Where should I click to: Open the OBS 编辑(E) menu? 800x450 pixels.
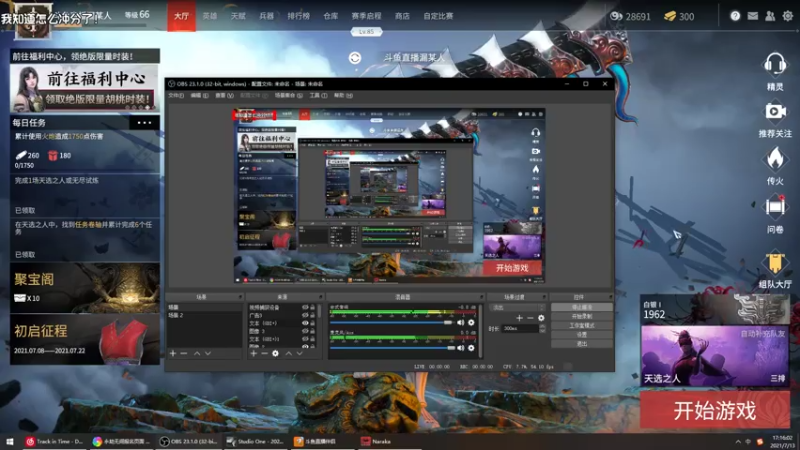pyautogui.click(x=199, y=95)
